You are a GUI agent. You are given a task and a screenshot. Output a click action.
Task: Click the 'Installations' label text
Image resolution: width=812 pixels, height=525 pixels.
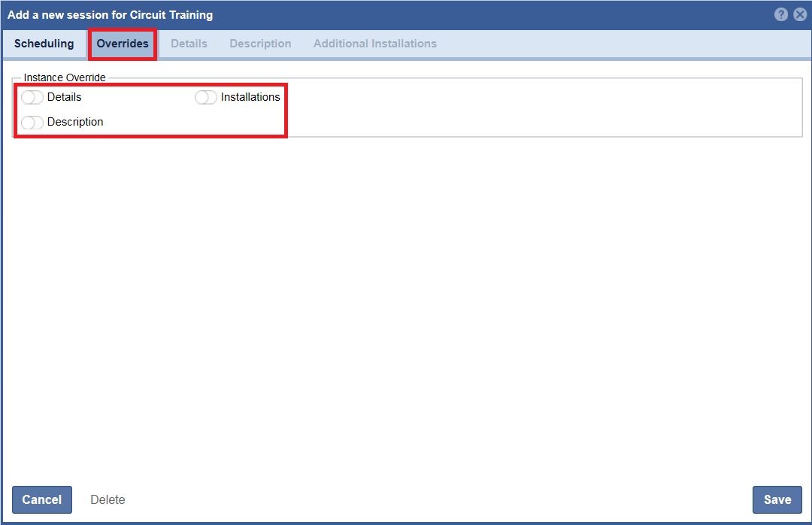(250, 97)
